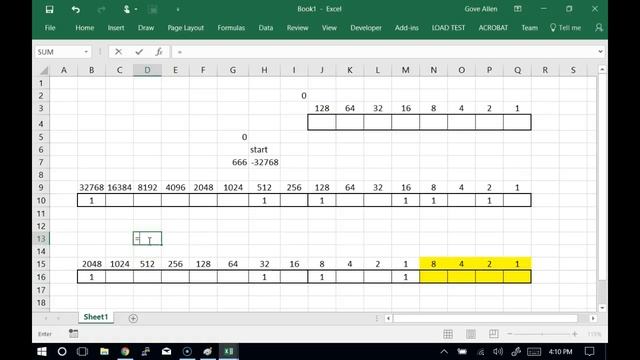
Task: Click cell J3 showing 128
Action: [x=322, y=108]
